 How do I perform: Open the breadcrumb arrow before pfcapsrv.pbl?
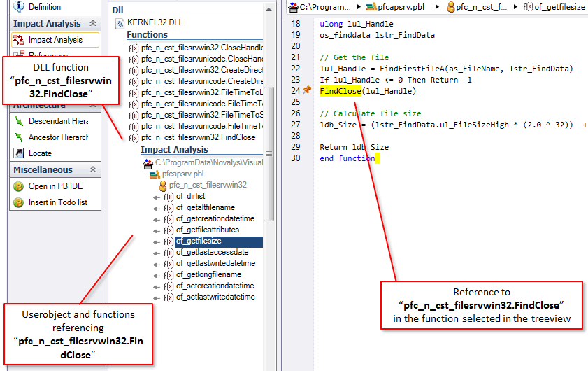point(359,6)
